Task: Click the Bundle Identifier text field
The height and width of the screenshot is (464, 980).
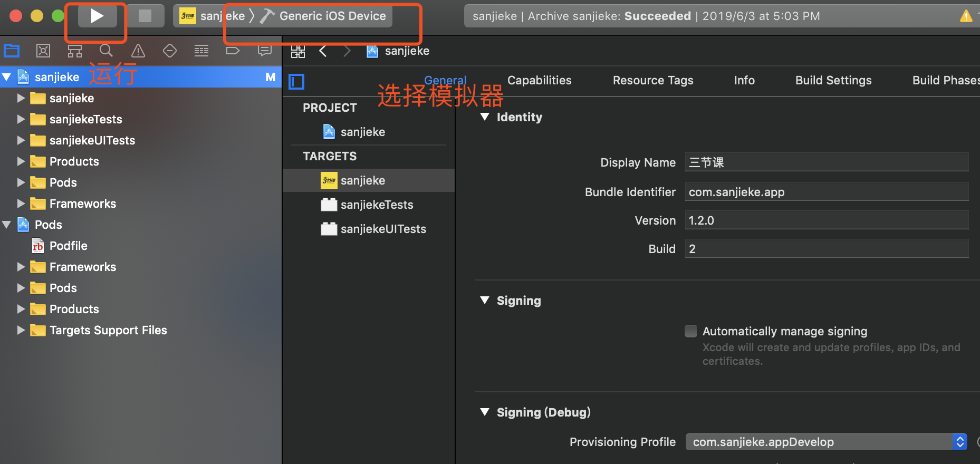Action: point(826,192)
